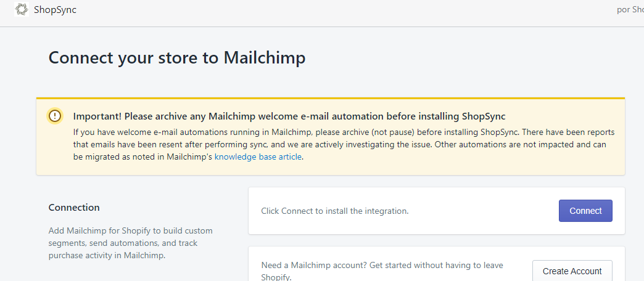Click the "Need a Mailchimp account?" text

pyautogui.click(x=382, y=266)
